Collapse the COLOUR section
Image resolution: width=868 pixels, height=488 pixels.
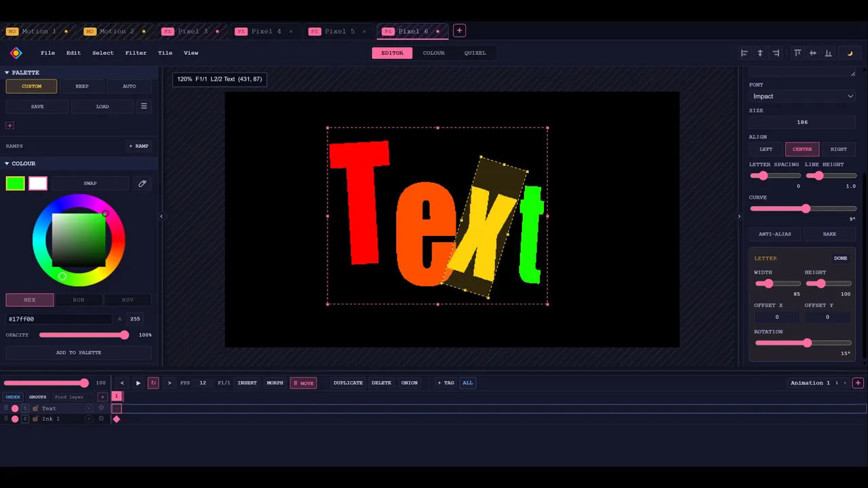pyautogui.click(x=7, y=163)
